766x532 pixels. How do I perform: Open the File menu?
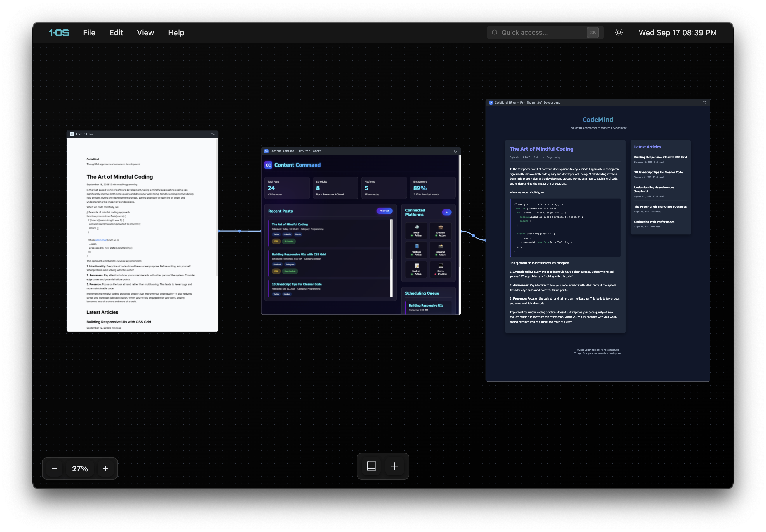click(x=89, y=33)
